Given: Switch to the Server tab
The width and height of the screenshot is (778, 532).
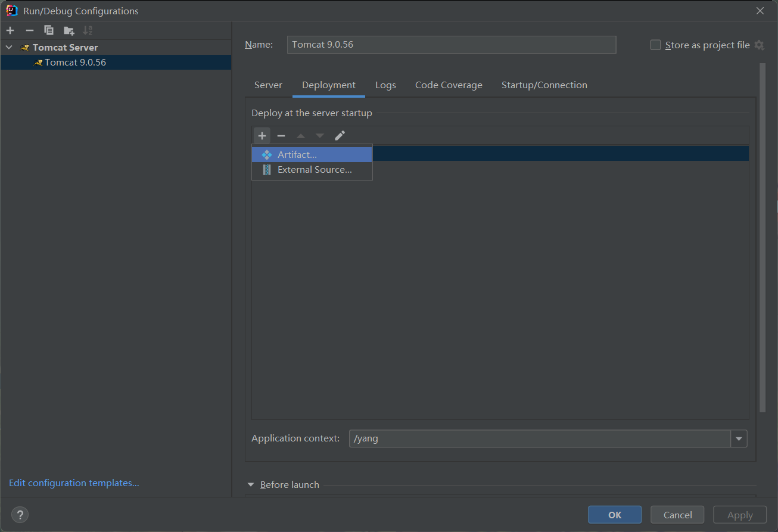Looking at the screenshot, I should 268,85.
